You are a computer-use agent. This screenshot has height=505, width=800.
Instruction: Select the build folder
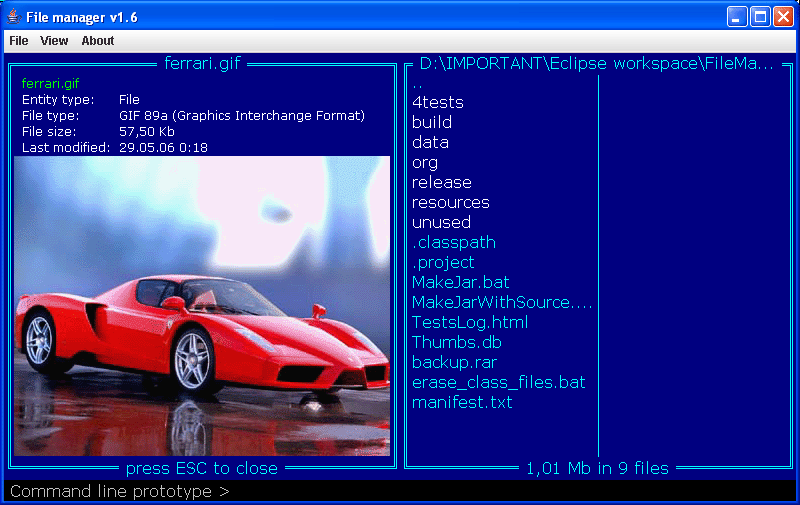coord(432,122)
